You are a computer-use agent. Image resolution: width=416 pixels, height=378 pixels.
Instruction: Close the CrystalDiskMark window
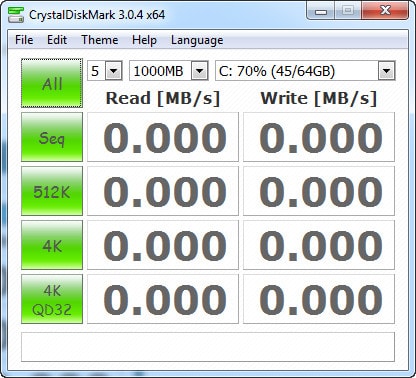pos(385,11)
